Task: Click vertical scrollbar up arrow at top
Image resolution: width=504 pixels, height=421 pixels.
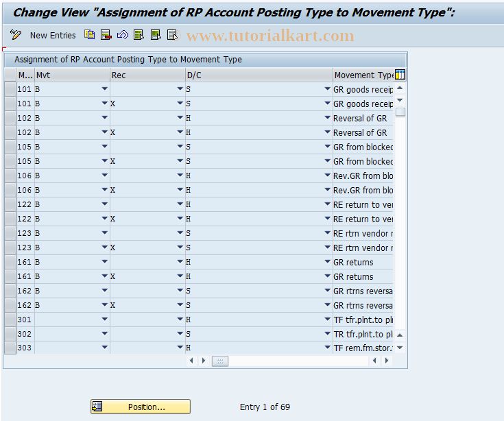Action: click(x=400, y=88)
